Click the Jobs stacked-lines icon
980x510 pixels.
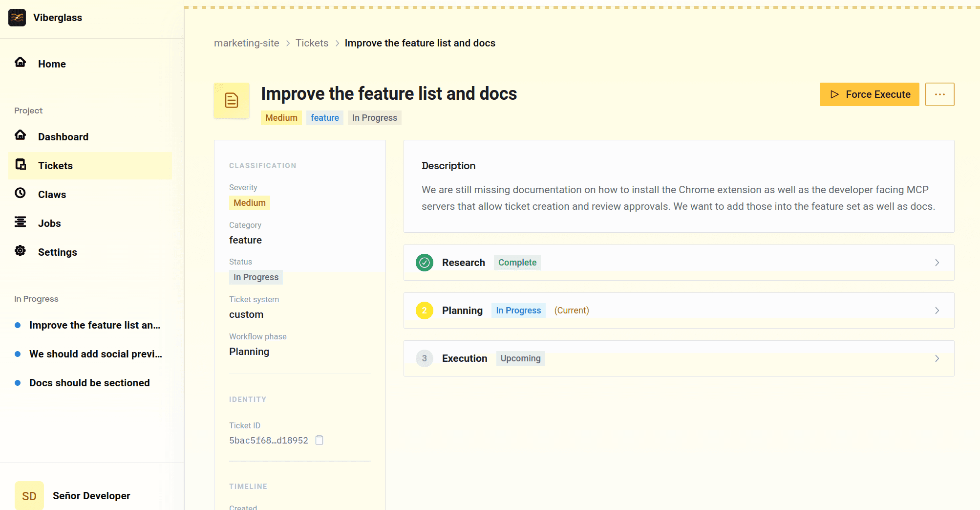click(20, 222)
